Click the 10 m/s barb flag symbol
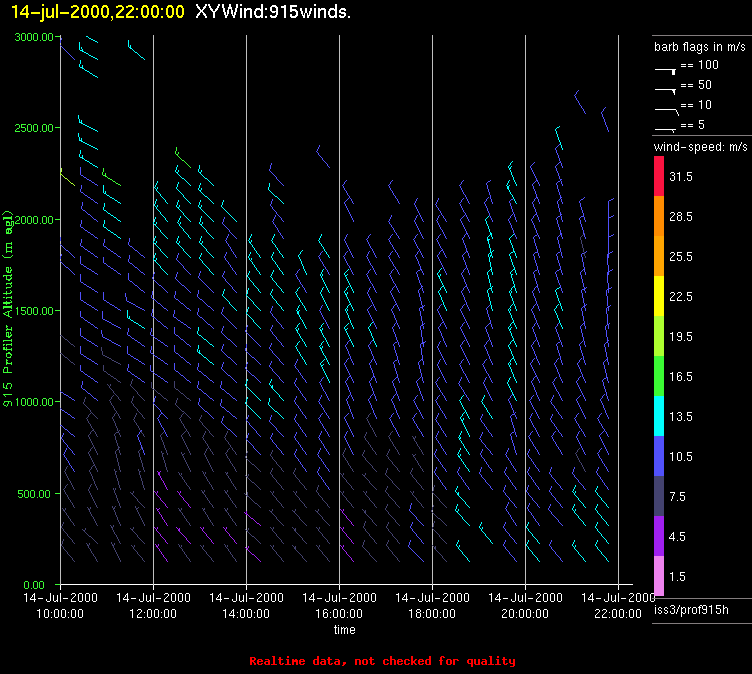Screen dimensions: 752x674 [x=666, y=108]
